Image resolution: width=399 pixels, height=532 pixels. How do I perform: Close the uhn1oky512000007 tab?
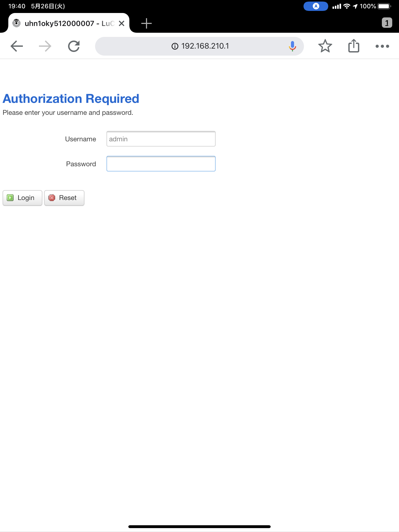pyautogui.click(x=121, y=23)
